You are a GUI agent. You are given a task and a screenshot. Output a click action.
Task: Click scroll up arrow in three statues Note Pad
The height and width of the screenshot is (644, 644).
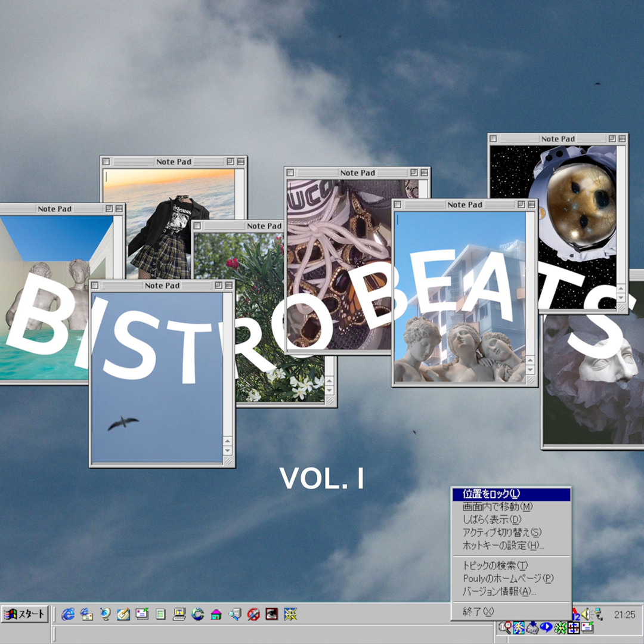531,360
